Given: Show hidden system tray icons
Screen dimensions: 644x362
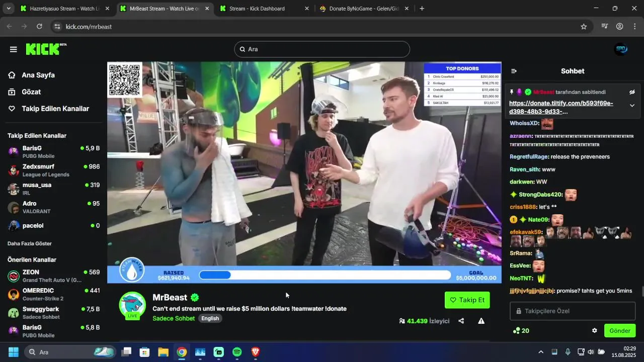Looking at the screenshot, I should (x=541, y=352).
